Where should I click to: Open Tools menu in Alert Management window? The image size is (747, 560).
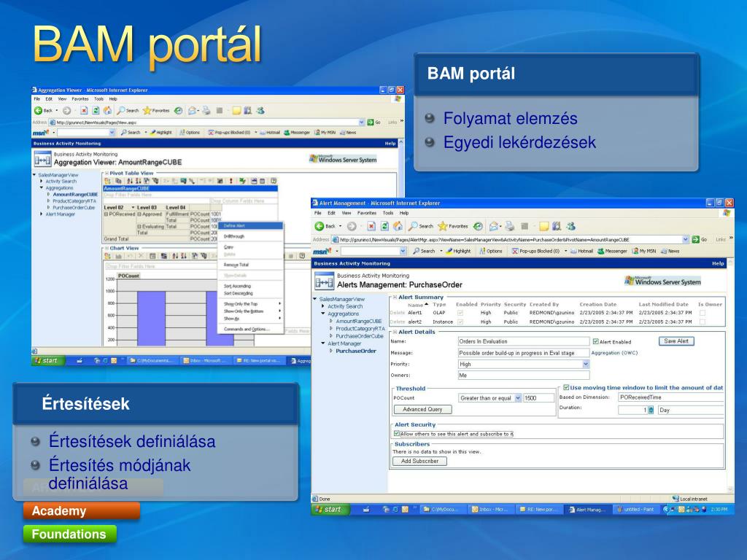[388, 213]
